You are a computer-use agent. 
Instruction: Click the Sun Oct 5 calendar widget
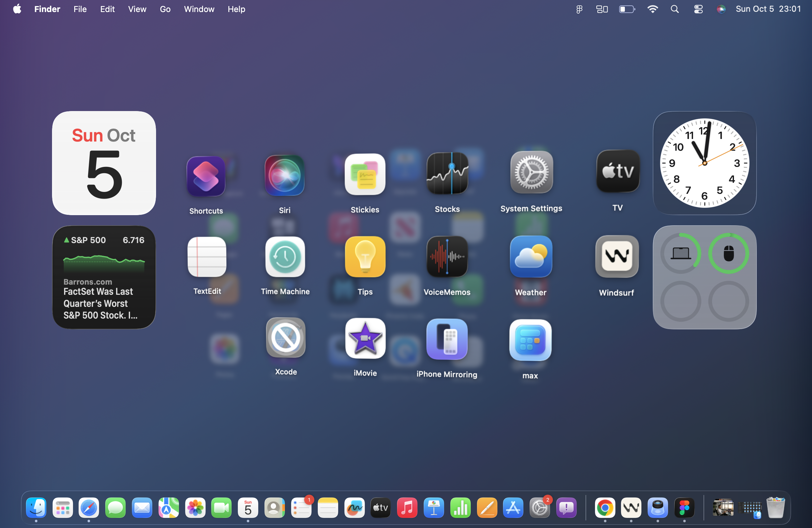pos(104,163)
